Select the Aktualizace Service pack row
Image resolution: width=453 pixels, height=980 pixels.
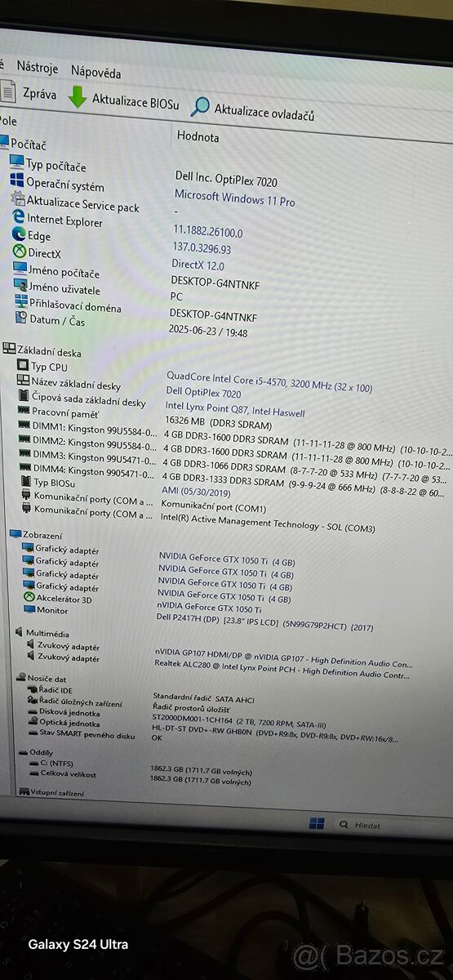click(x=75, y=203)
